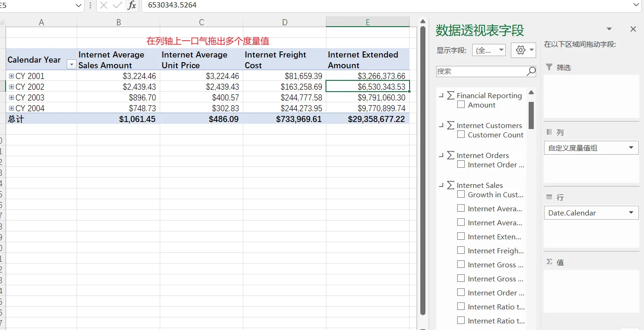Enable the Growth in Cust... field

461,194
